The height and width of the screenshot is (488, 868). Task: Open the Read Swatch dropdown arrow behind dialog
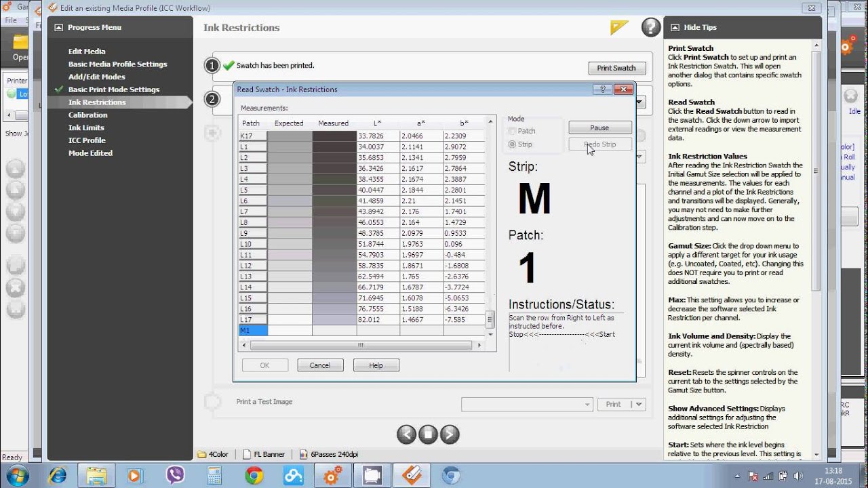tap(640, 102)
